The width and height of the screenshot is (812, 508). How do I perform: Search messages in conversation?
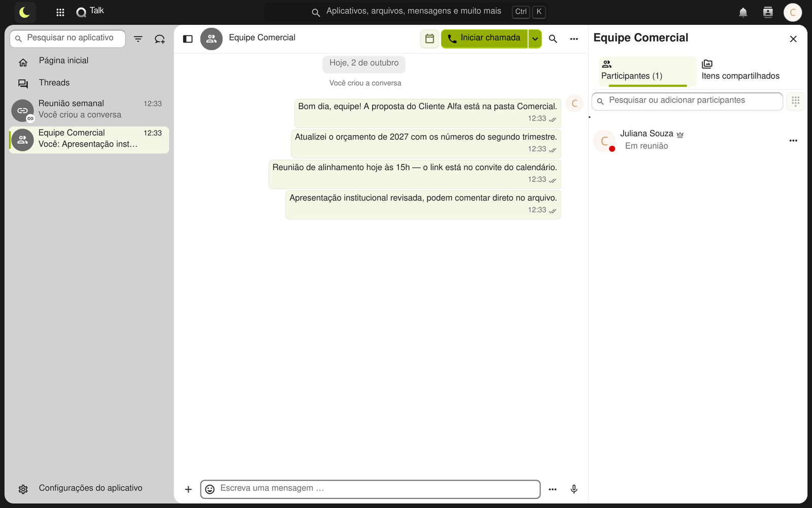pyautogui.click(x=553, y=39)
